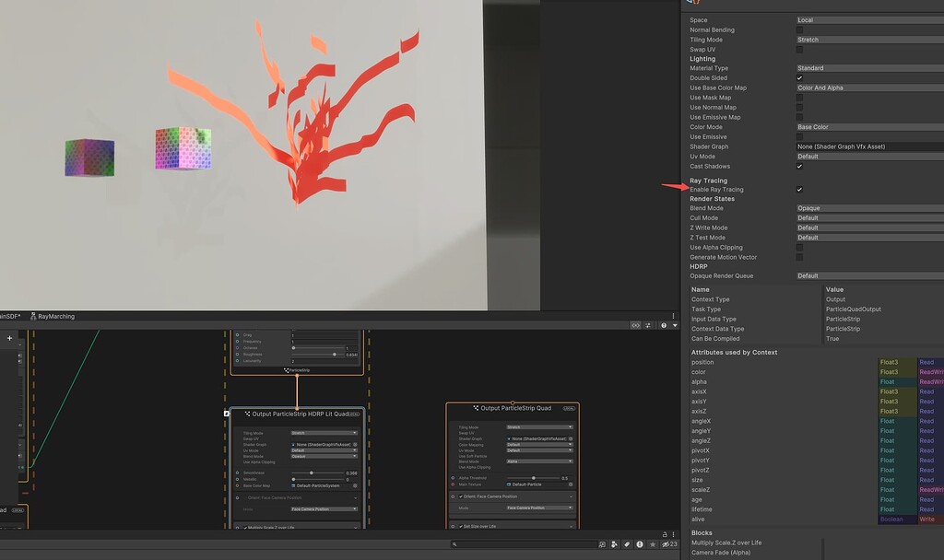Click the link/attach icon in VFX graph toolbar
The height and width of the screenshot is (560, 944).
coord(635,325)
